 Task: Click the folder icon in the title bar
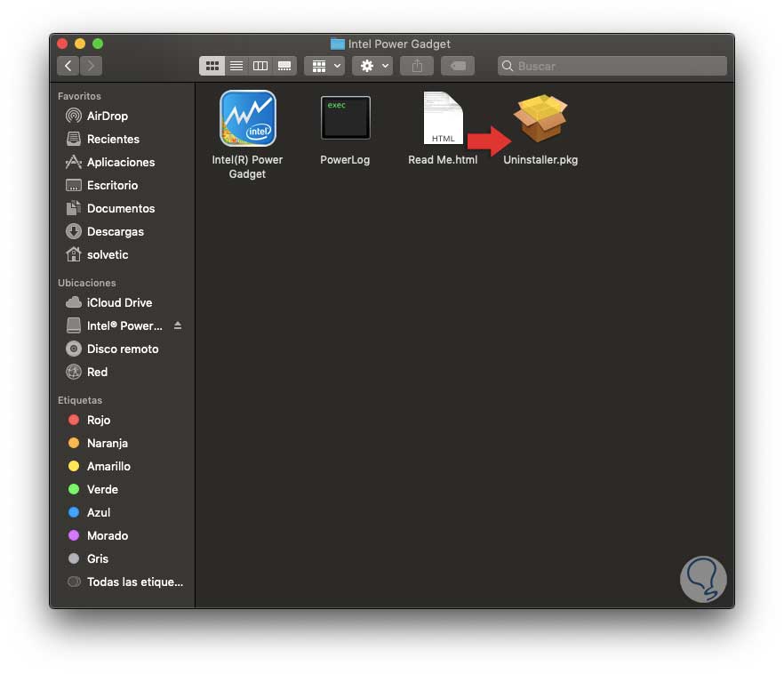click(338, 44)
